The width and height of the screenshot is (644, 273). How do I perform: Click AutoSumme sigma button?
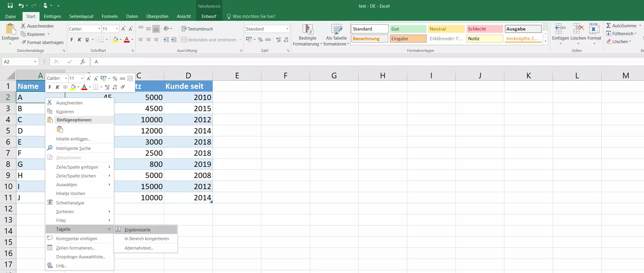coord(621,26)
